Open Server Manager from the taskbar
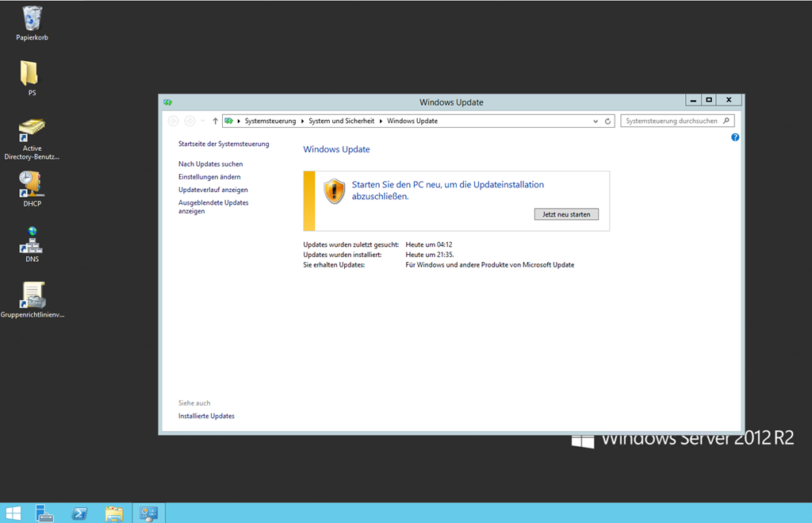 pyautogui.click(x=44, y=513)
